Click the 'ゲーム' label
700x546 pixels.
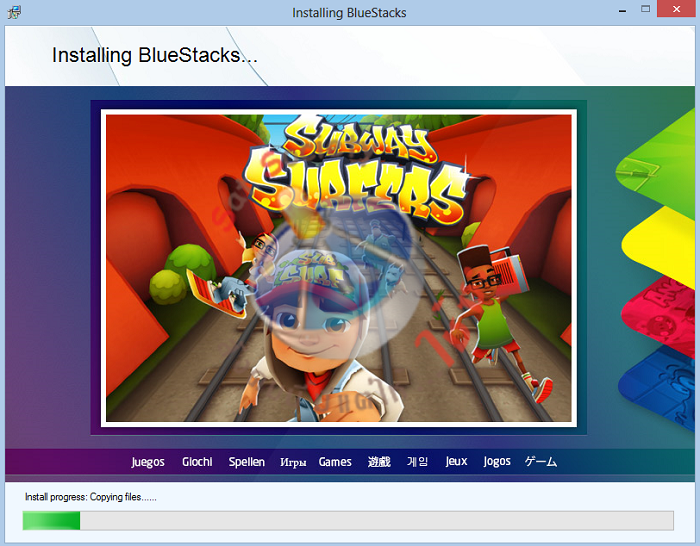click(541, 461)
